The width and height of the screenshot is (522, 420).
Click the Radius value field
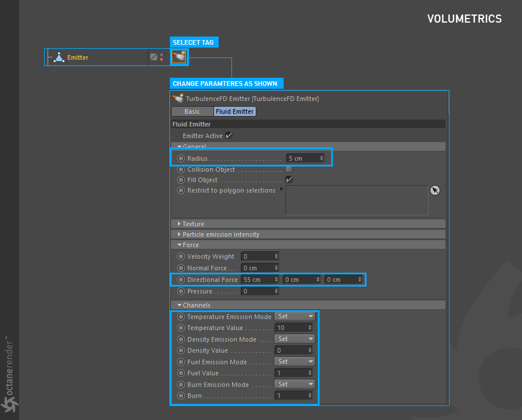(x=305, y=158)
